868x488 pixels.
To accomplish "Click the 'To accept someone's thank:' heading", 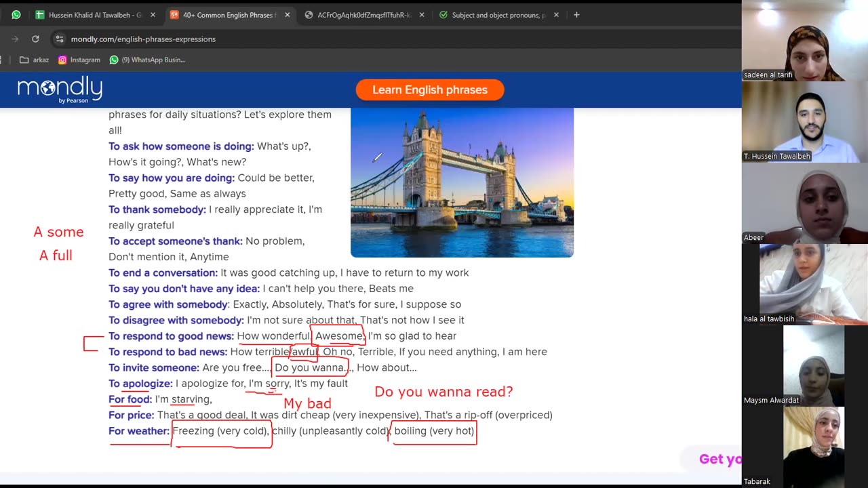I will click(x=176, y=241).
